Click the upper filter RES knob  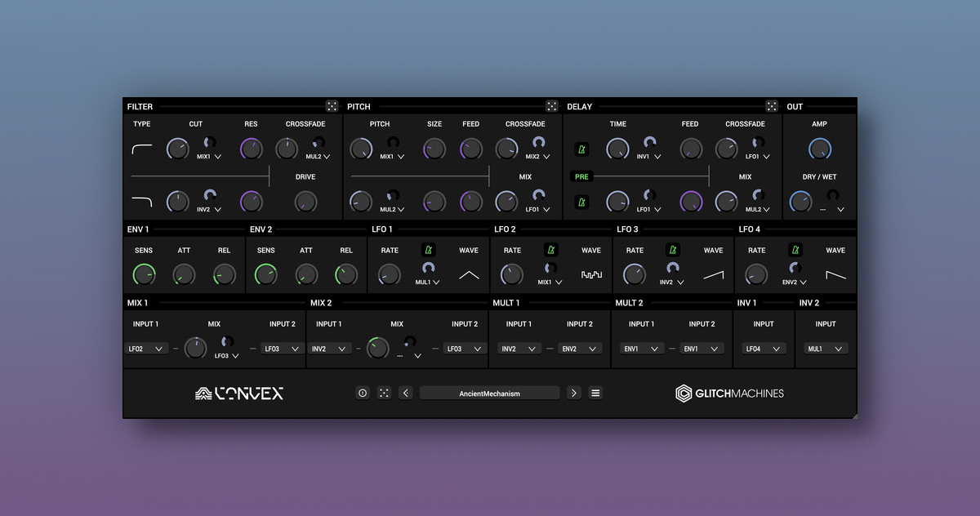point(251,149)
